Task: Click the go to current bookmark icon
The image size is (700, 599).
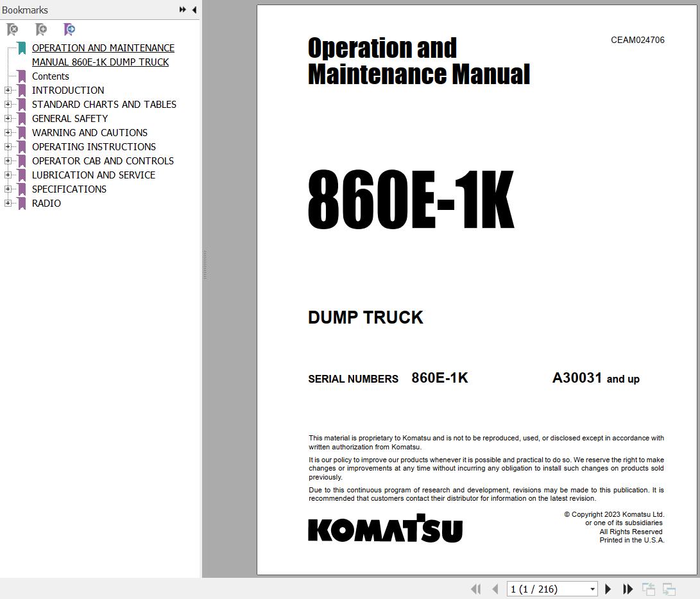Action: [69, 30]
